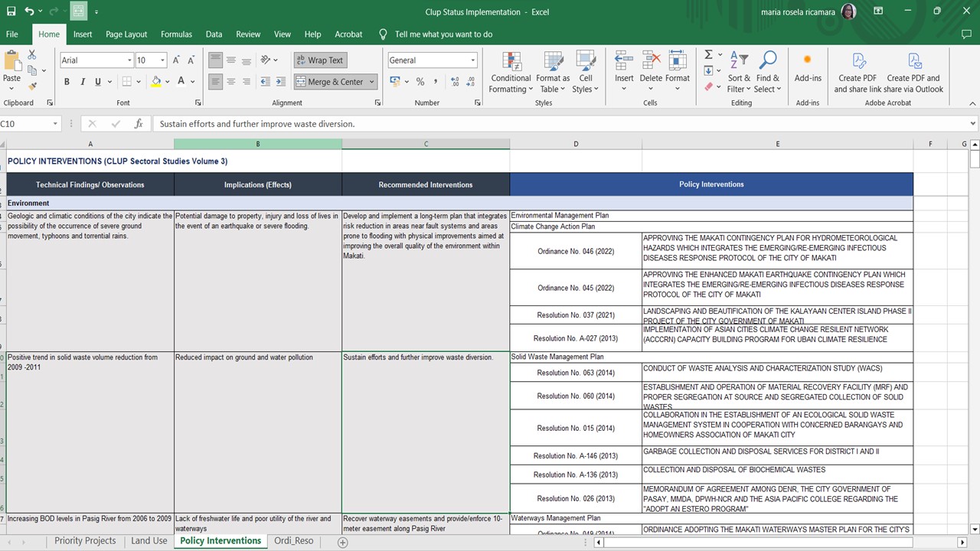
Task: Click Create PDF and share link
Action: (x=857, y=72)
